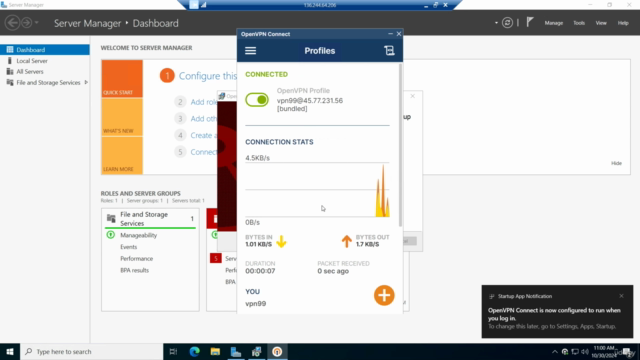This screenshot has height=360, width=640.
Task: Select the Learn More tile
Action: [122, 155]
